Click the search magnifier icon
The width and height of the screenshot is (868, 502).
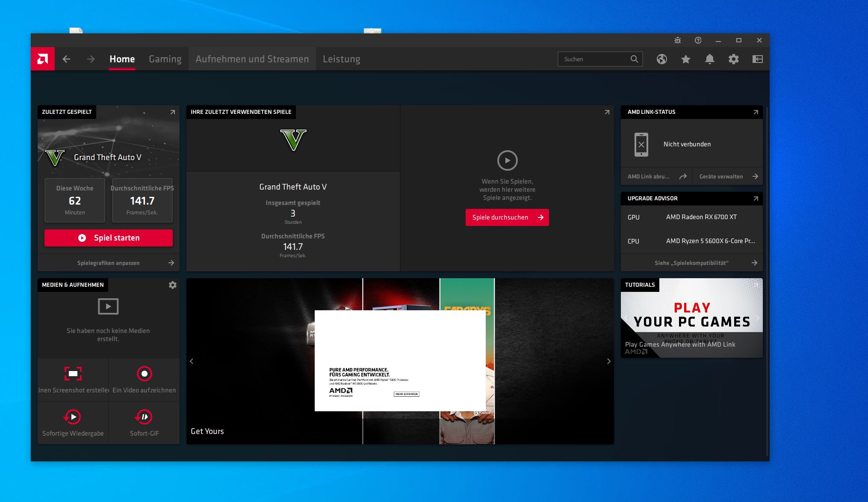634,59
